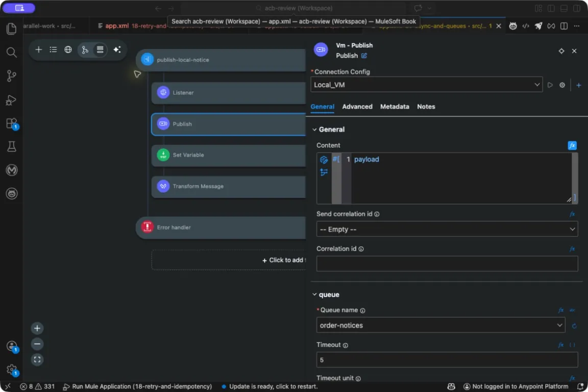Close the active async-and-queues editor tab
Screen dimensions: 588x392
click(499, 26)
